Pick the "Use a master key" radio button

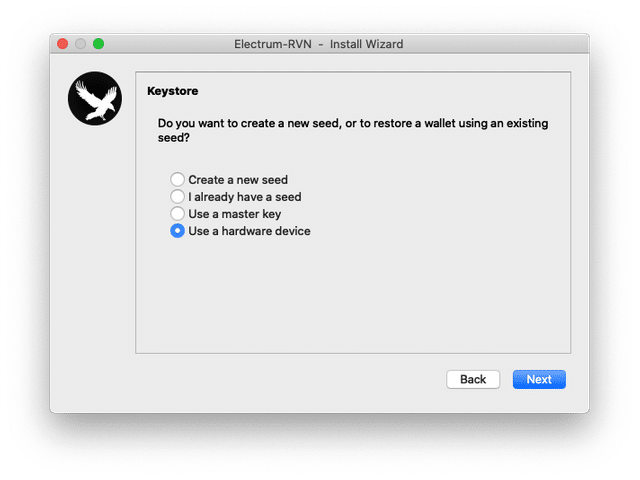pos(177,214)
